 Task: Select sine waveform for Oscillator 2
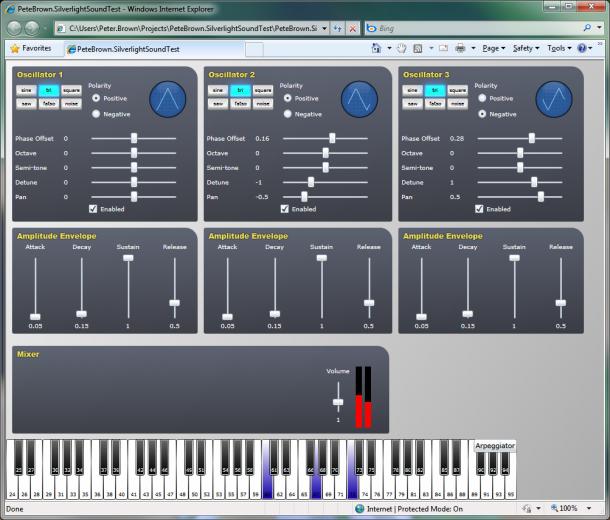click(217, 90)
